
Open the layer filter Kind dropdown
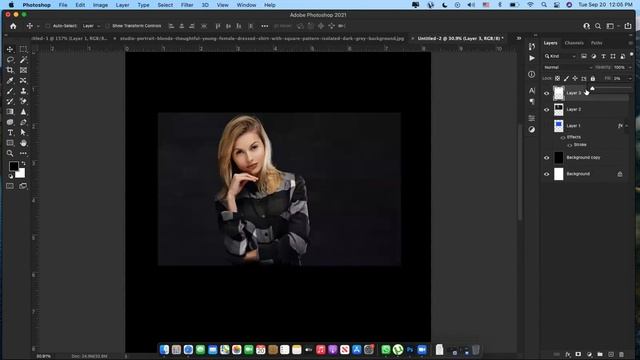pos(560,56)
